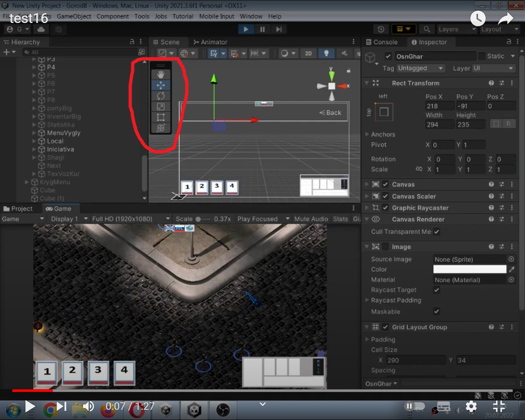525x420 pixels.
Task: Toggle Maskable checkbox
Action: pyautogui.click(x=436, y=311)
